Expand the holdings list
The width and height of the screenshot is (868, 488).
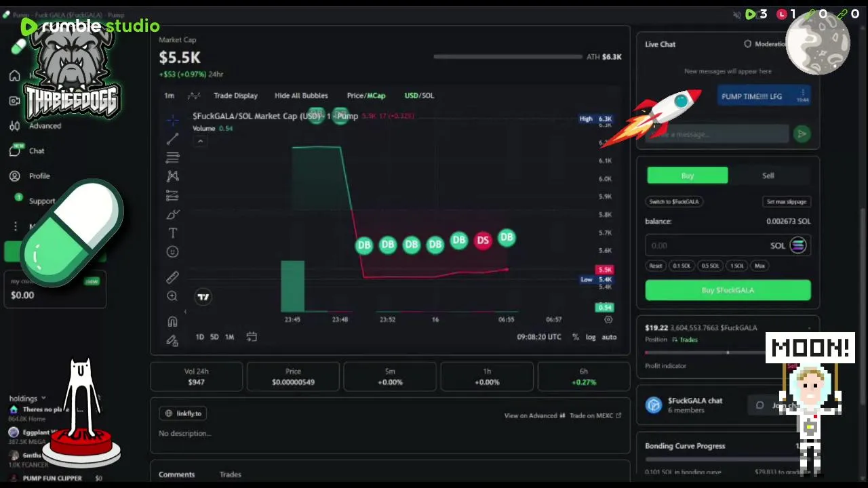click(28, 399)
